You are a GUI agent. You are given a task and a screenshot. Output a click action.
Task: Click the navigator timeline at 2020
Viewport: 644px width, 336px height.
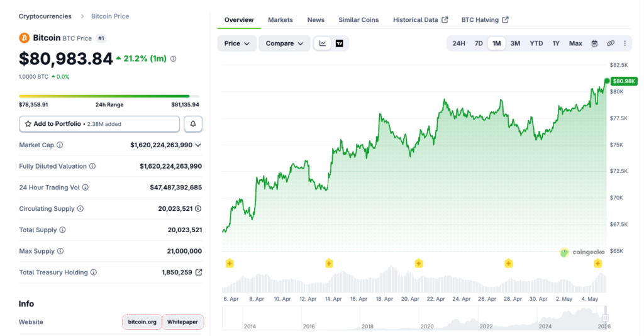point(427,326)
